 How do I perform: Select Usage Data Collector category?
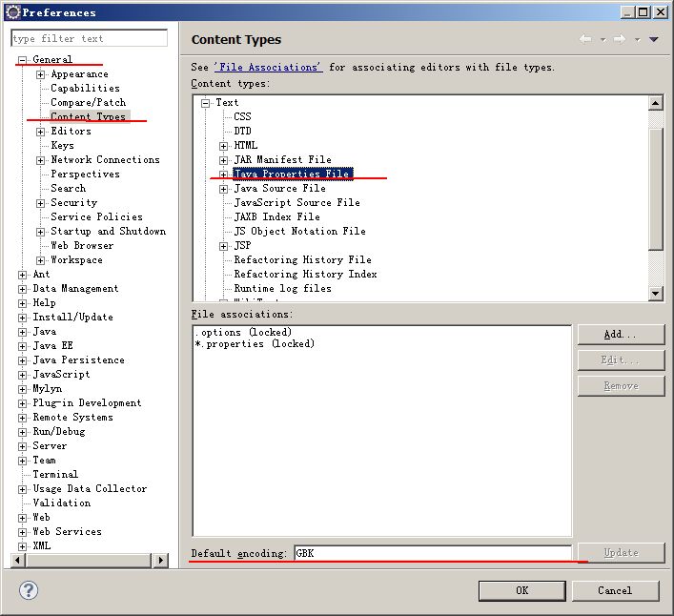coord(90,489)
